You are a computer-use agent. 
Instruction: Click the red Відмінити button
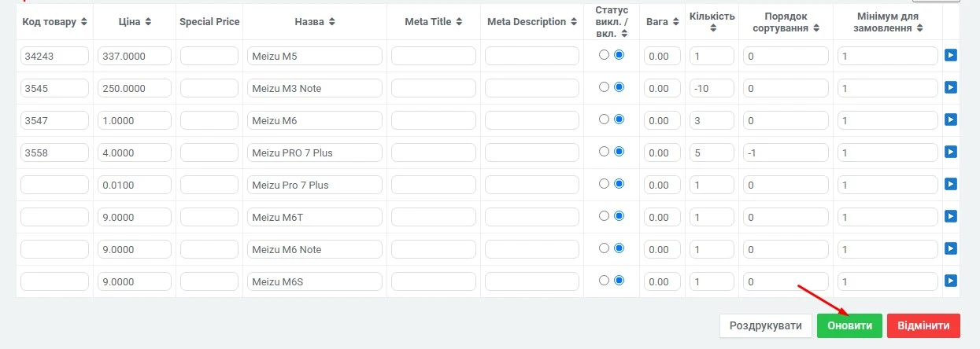pos(923,325)
